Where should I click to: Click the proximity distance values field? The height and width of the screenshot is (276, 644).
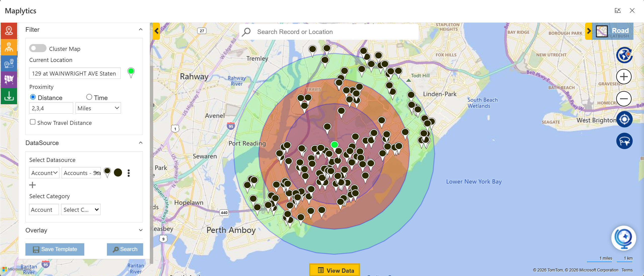point(51,108)
